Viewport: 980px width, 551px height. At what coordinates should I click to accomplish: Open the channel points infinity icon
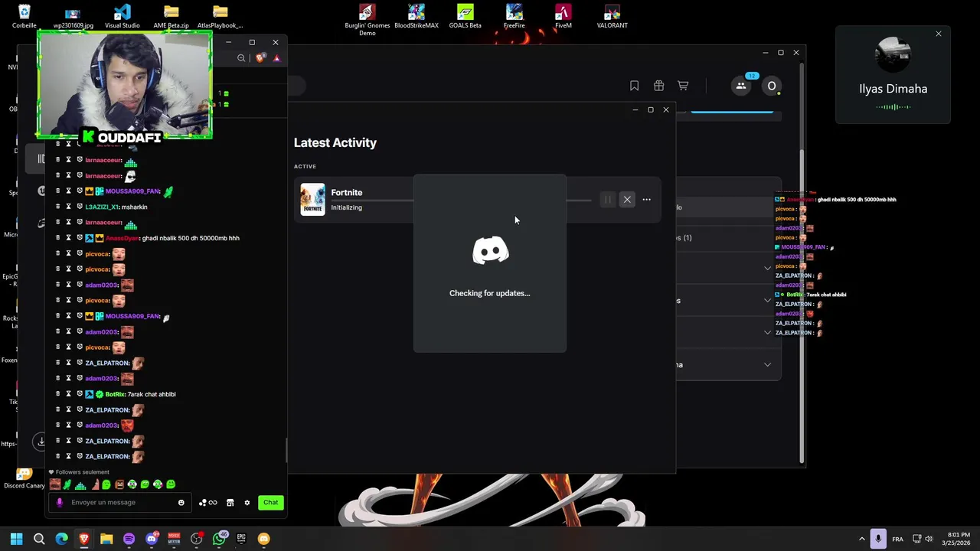pos(207,503)
